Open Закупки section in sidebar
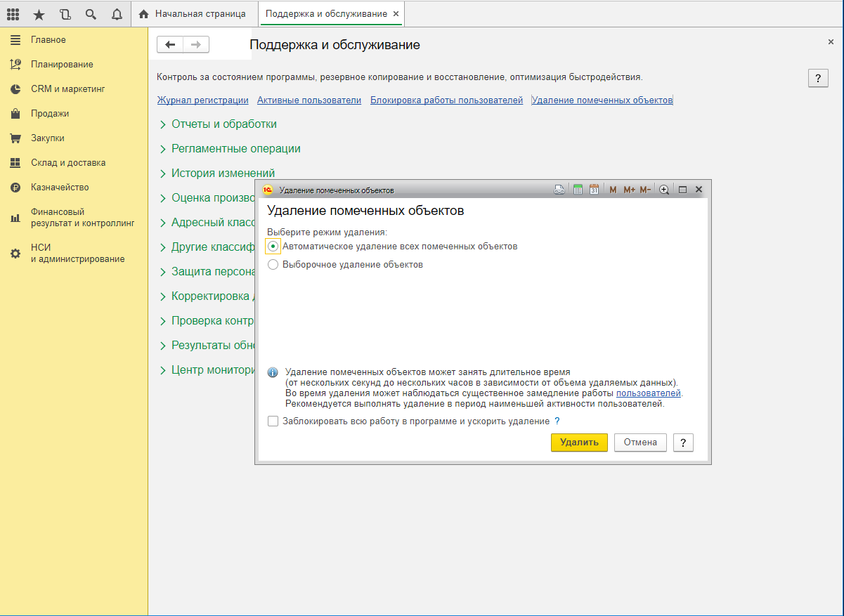This screenshot has width=844, height=616. pos(48,138)
